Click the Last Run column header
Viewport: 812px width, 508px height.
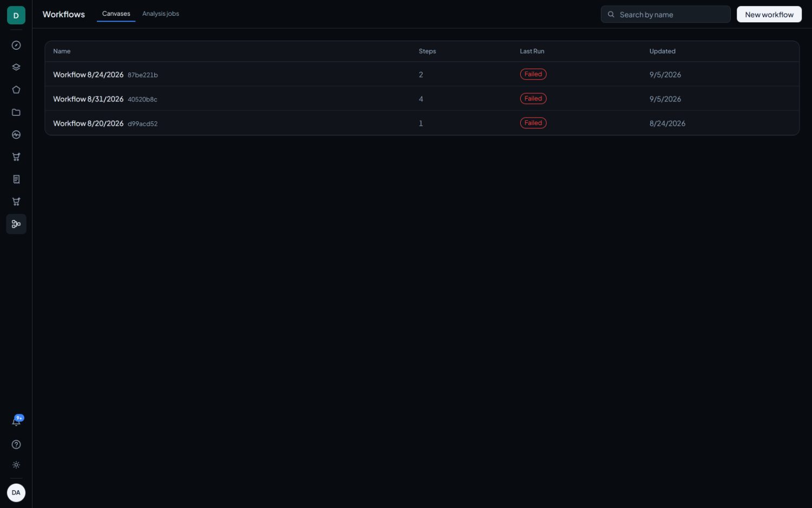pos(532,51)
